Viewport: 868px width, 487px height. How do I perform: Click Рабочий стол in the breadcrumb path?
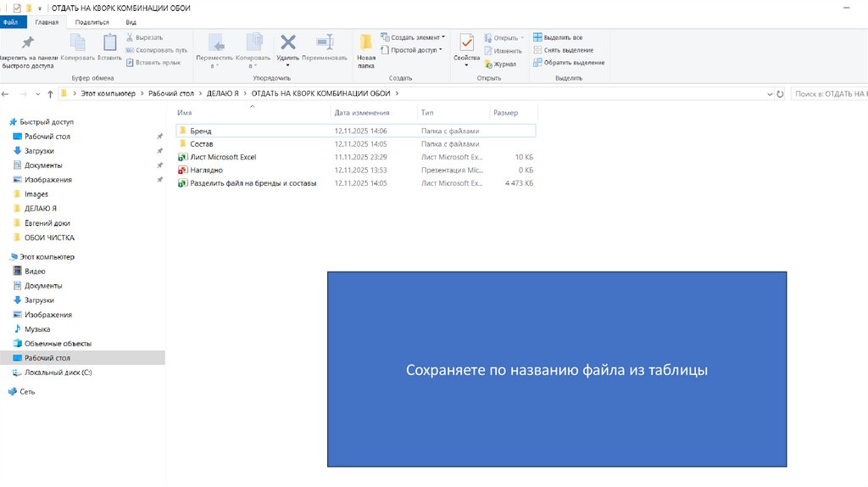point(171,93)
